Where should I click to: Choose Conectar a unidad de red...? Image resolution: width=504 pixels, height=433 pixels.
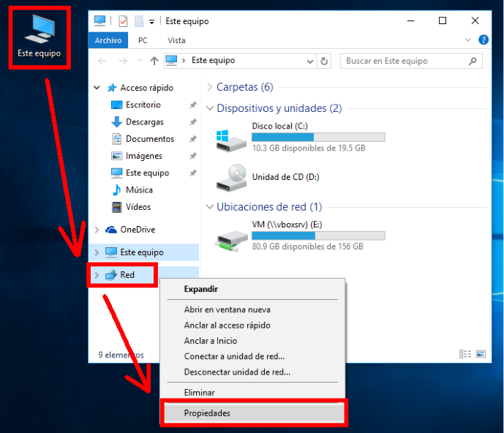[252, 356]
